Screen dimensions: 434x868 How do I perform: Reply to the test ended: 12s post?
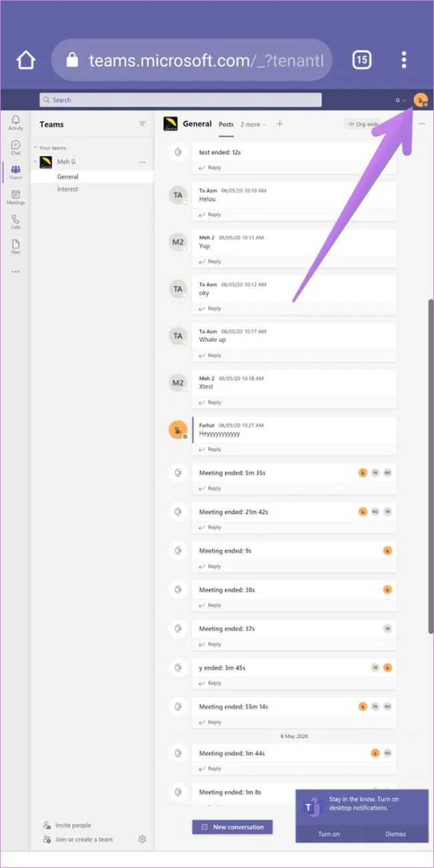pyautogui.click(x=210, y=168)
